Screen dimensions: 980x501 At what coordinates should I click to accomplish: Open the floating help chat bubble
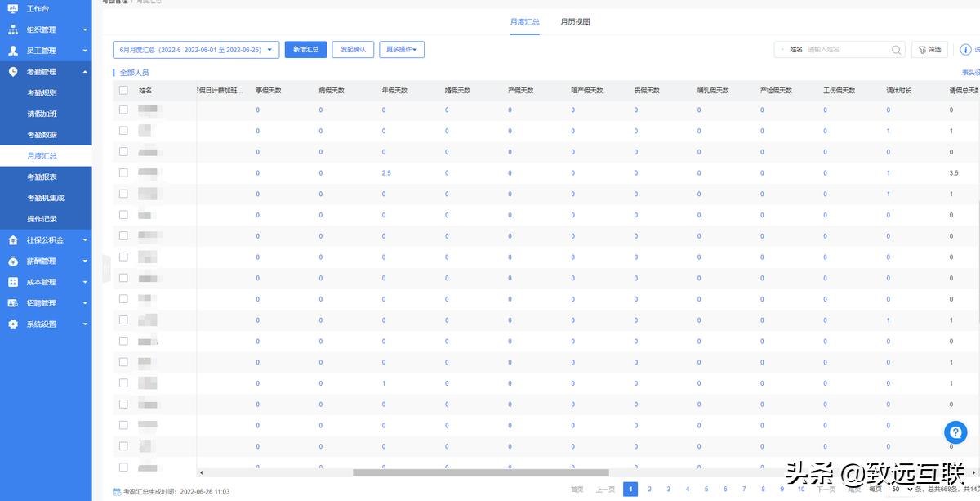[955, 432]
